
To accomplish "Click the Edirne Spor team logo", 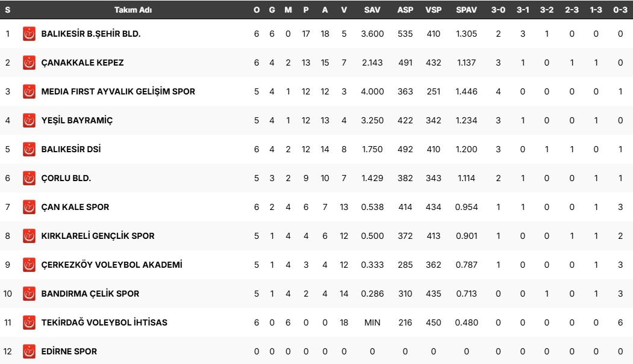I will (29, 351).
